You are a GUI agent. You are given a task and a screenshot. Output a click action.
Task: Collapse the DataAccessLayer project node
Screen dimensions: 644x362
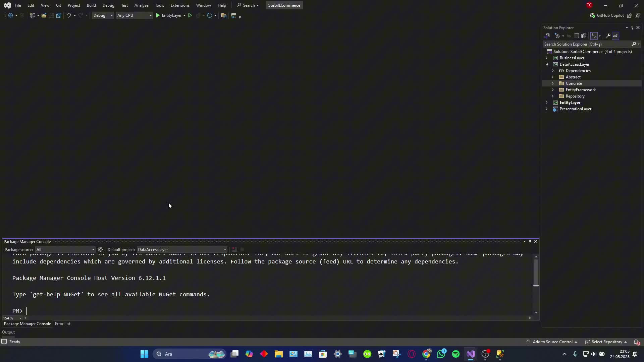point(546,64)
